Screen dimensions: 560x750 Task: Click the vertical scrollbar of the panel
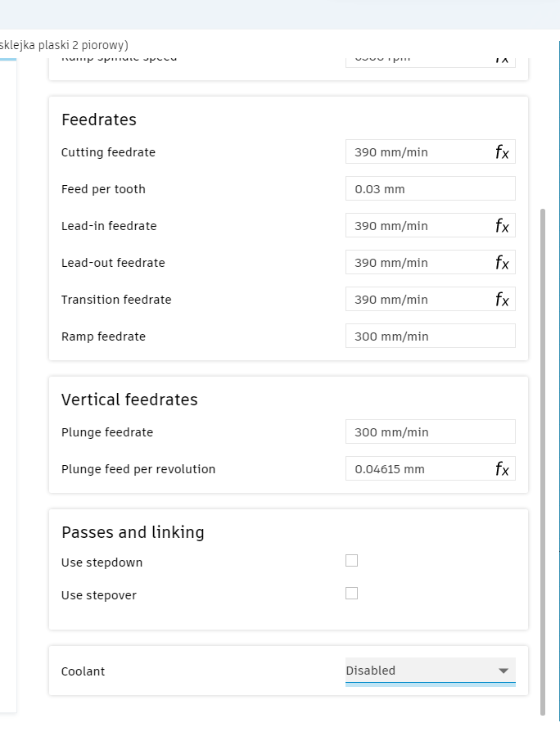pos(543,462)
